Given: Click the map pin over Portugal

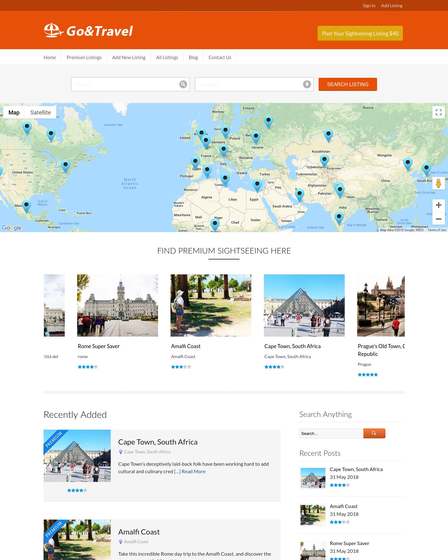Looking at the screenshot, I should pyautogui.click(x=195, y=163).
